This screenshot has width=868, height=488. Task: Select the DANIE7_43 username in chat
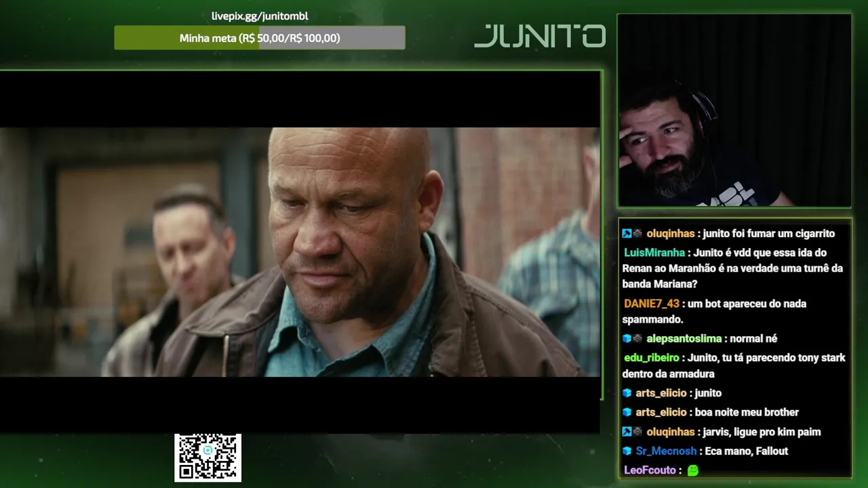pyautogui.click(x=651, y=304)
